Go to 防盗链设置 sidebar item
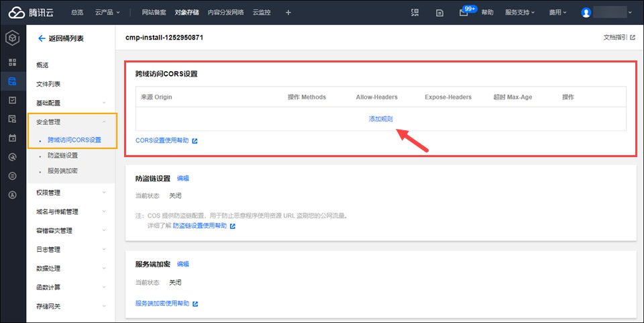 [x=62, y=155]
